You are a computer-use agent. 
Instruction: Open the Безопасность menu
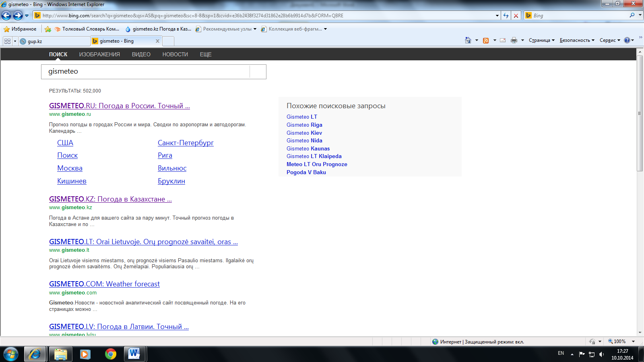pyautogui.click(x=577, y=40)
